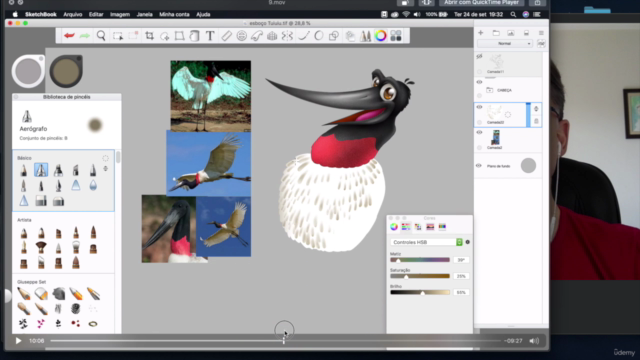The width and height of the screenshot is (640, 360).
Task: Toggle the Ellipse guide tool
Action: pyautogui.click(x=242, y=36)
